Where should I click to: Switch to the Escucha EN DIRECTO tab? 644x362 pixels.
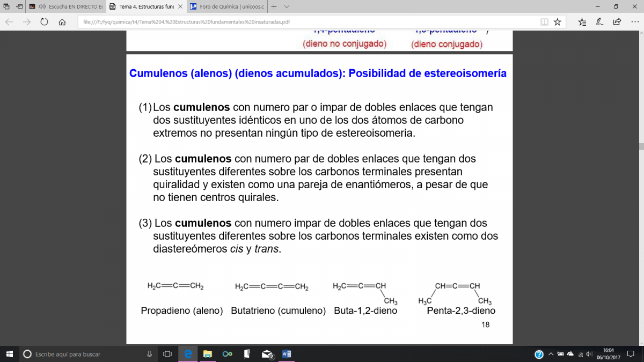(x=75, y=7)
